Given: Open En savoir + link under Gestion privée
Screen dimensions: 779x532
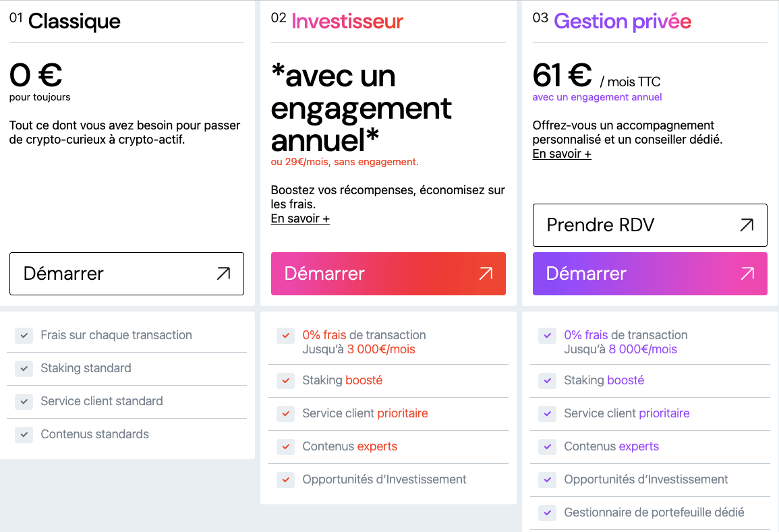Looking at the screenshot, I should (x=562, y=154).
